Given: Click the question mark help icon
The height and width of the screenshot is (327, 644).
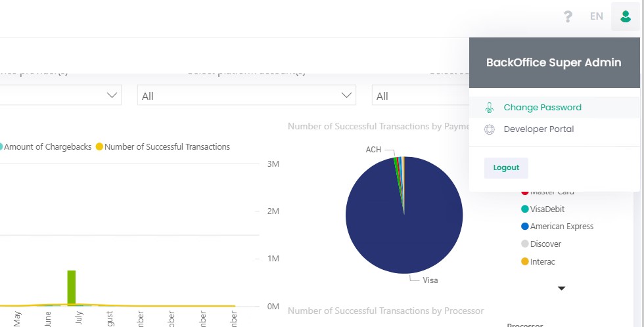Looking at the screenshot, I should (x=568, y=16).
